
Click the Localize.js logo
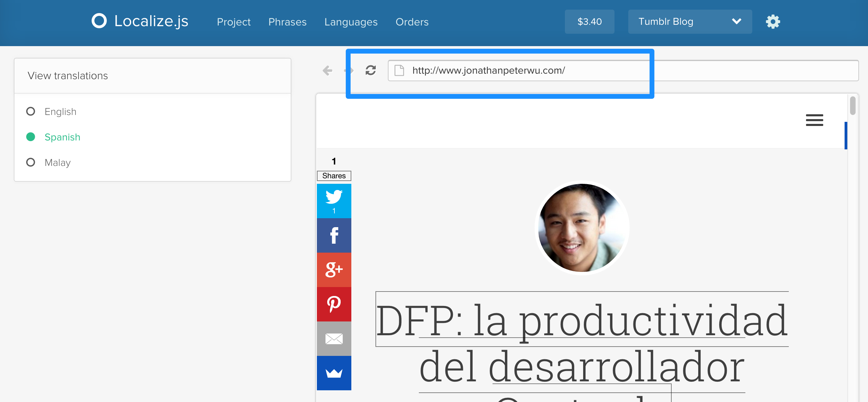point(140,21)
